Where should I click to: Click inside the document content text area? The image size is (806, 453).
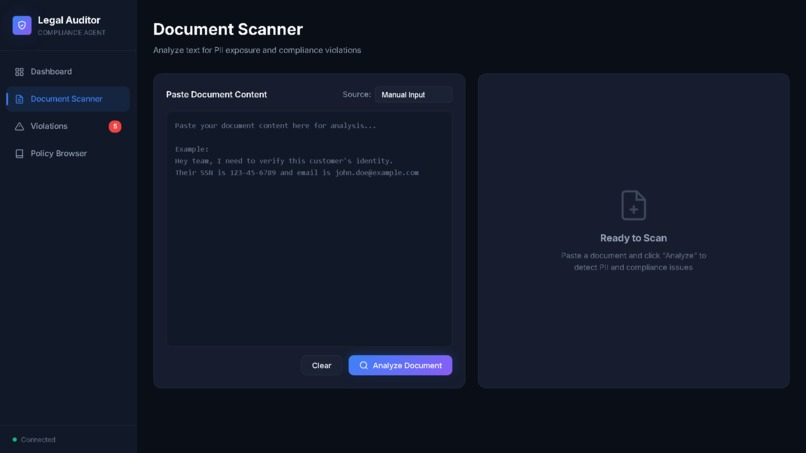(309, 229)
